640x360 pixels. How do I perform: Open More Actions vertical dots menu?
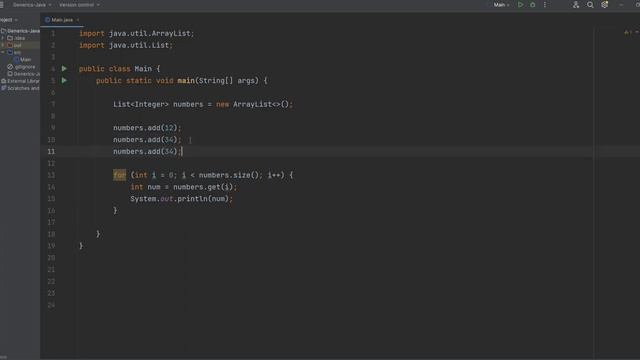545,5
